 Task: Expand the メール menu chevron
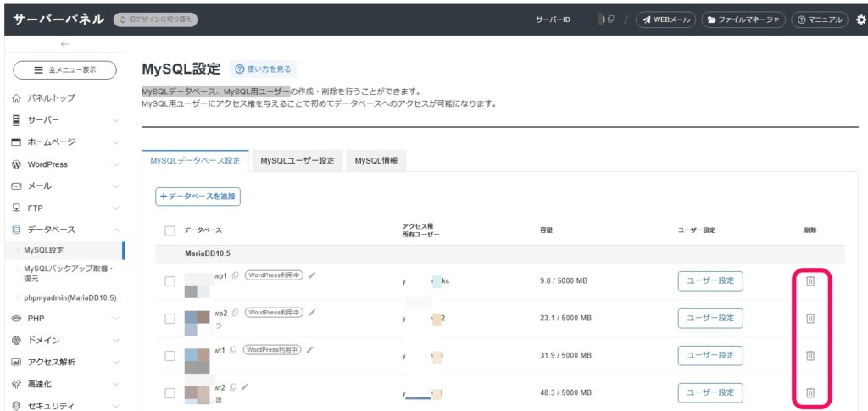(x=115, y=186)
